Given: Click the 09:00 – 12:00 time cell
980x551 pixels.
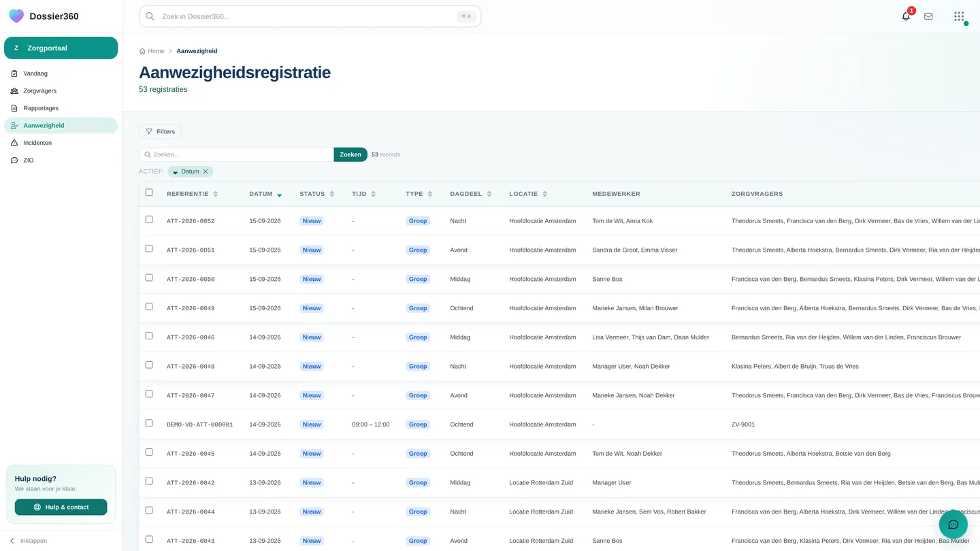Looking at the screenshot, I should [x=371, y=424].
